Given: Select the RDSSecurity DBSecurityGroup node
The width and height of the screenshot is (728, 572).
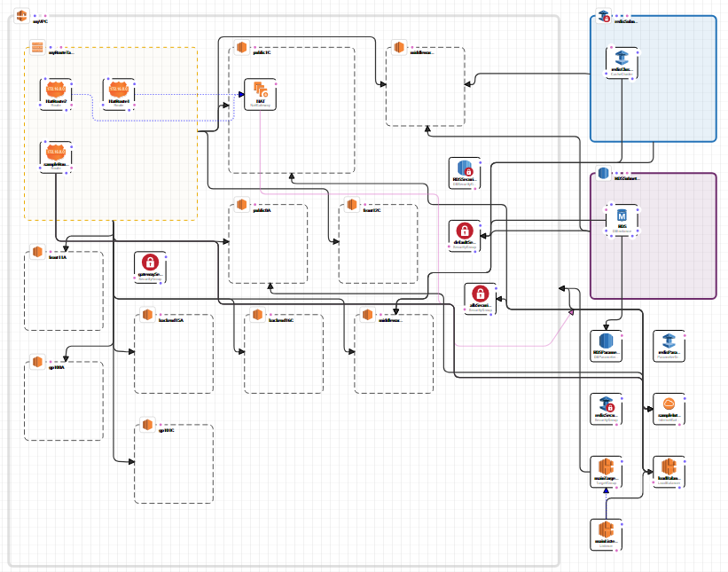Looking at the screenshot, I should coord(465,173).
